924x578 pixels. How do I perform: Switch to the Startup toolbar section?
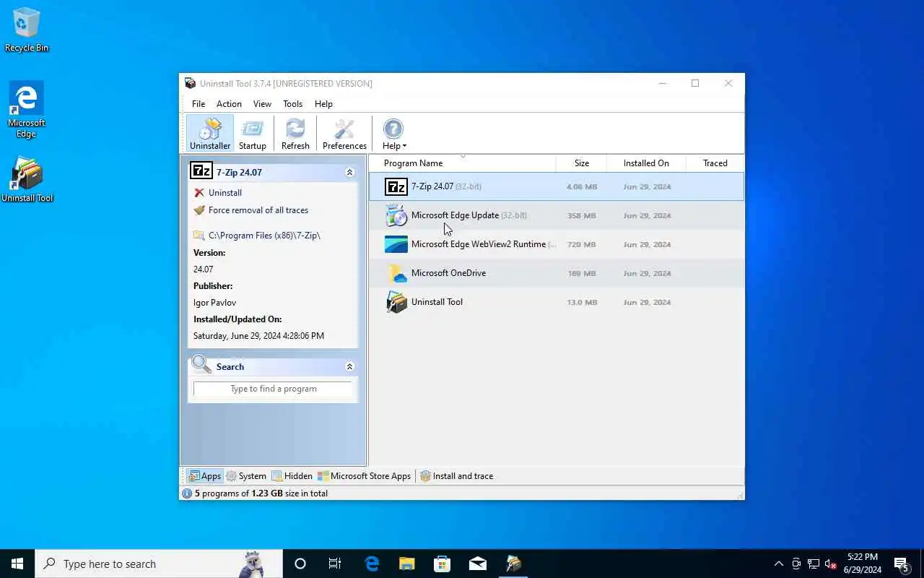253,134
